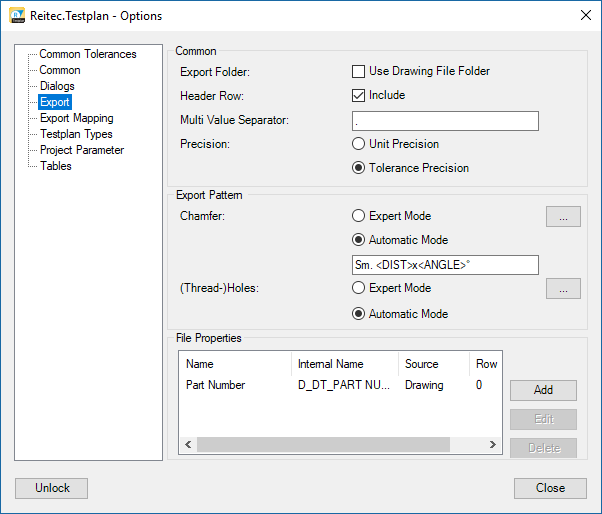Image resolution: width=602 pixels, height=514 pixels.
Task: Open browse button for (Thread-)Holes pattern
Action: point(563,289)
